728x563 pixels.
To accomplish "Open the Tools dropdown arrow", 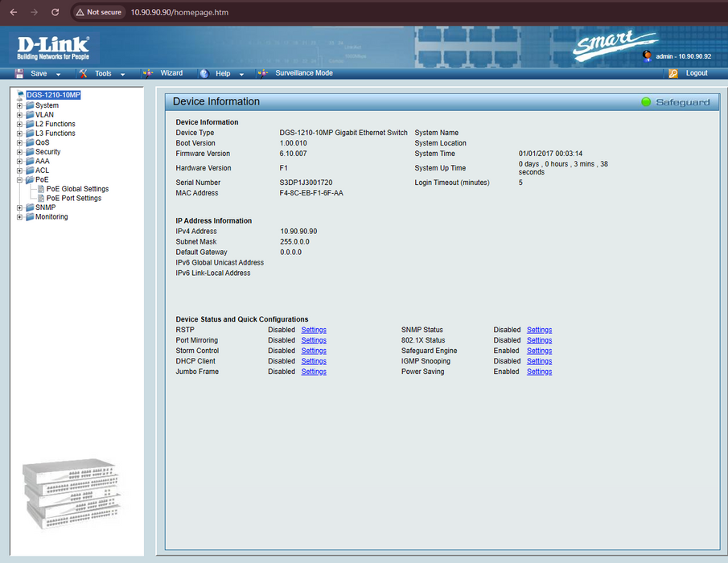I will click(x=122, y=74).
